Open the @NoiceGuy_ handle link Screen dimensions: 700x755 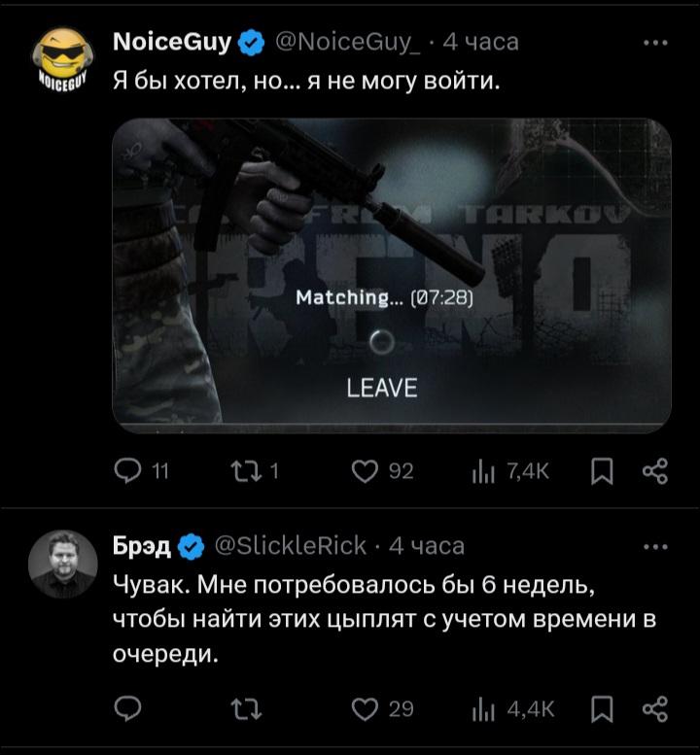click(x=347, y=42)
